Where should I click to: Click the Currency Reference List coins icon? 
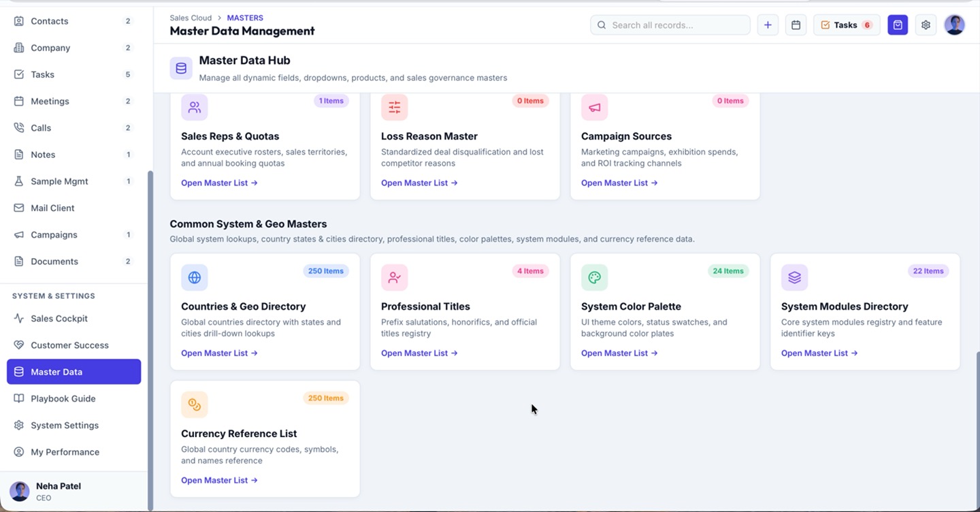point(195,404)
